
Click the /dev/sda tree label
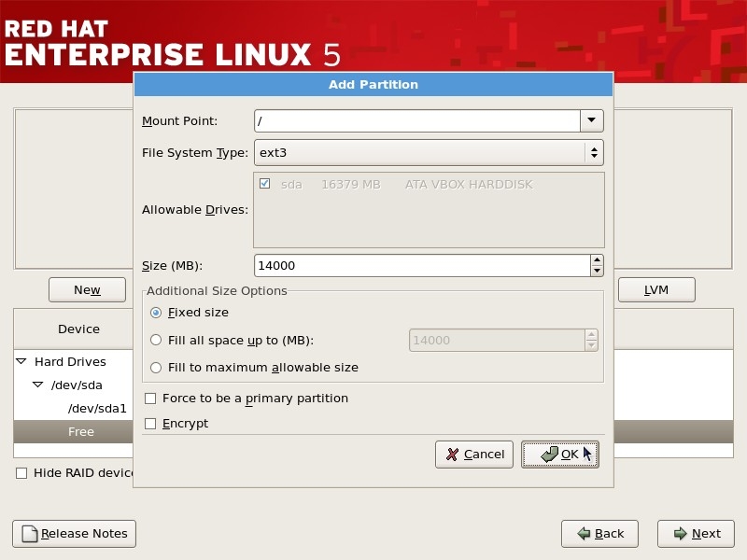(x=77, y=385)
